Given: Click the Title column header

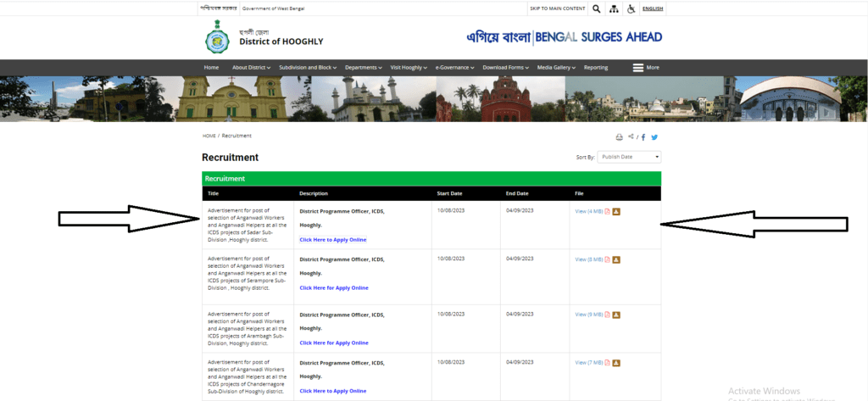Looking at the screenshot, I should (213, 194).
